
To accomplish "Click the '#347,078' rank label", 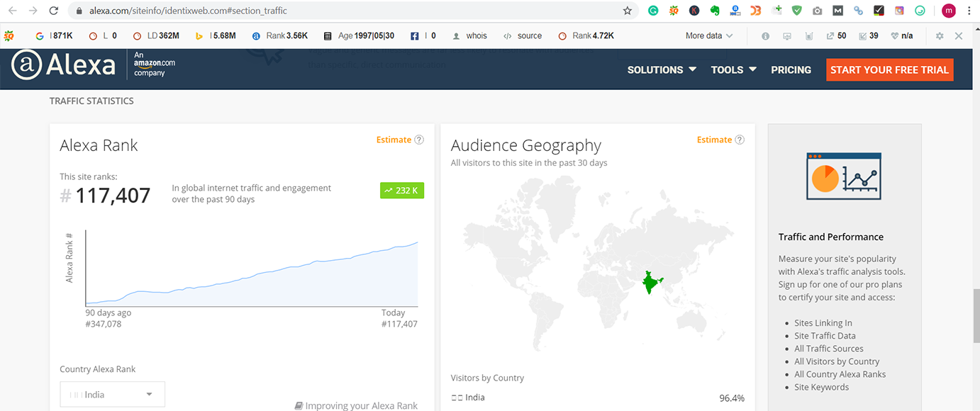I will click(x=104, y=324).
